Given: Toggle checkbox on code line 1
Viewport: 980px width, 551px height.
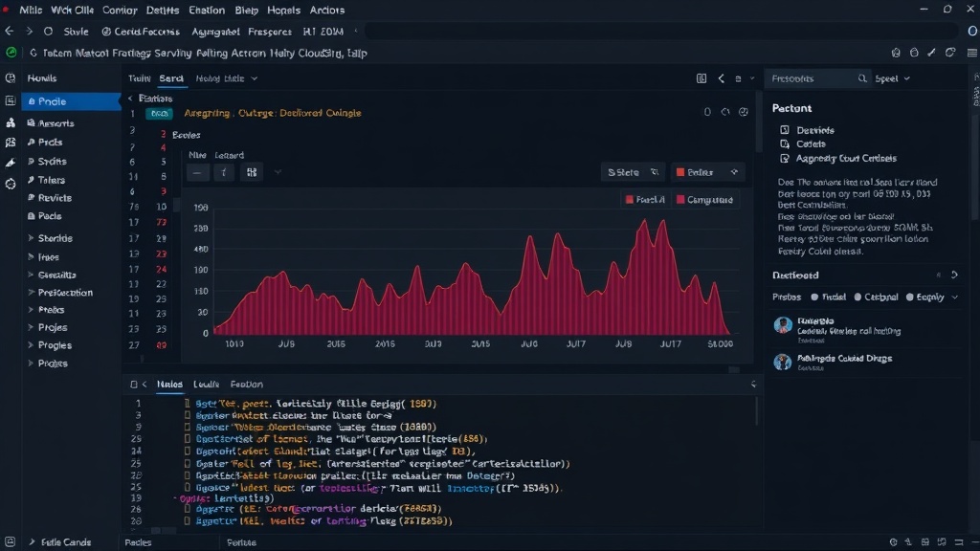Looking at the screenshot, I should pyautogui.click(x=187, y=404).
